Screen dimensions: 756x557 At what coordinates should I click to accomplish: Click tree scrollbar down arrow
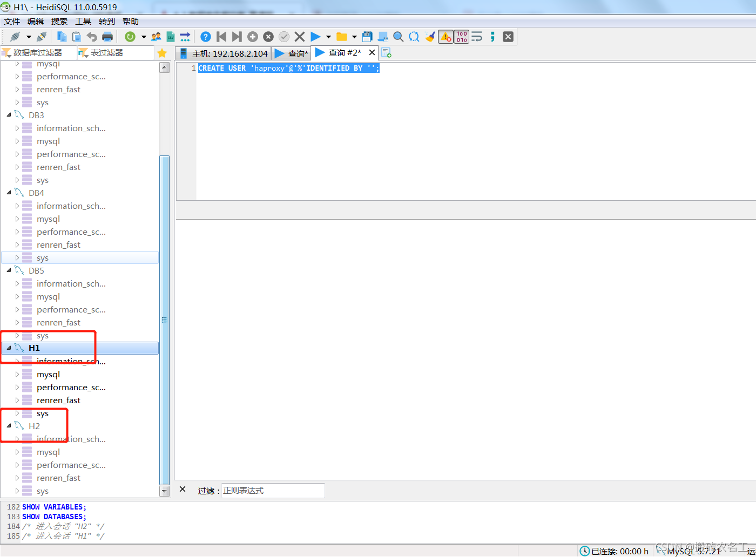165,491
